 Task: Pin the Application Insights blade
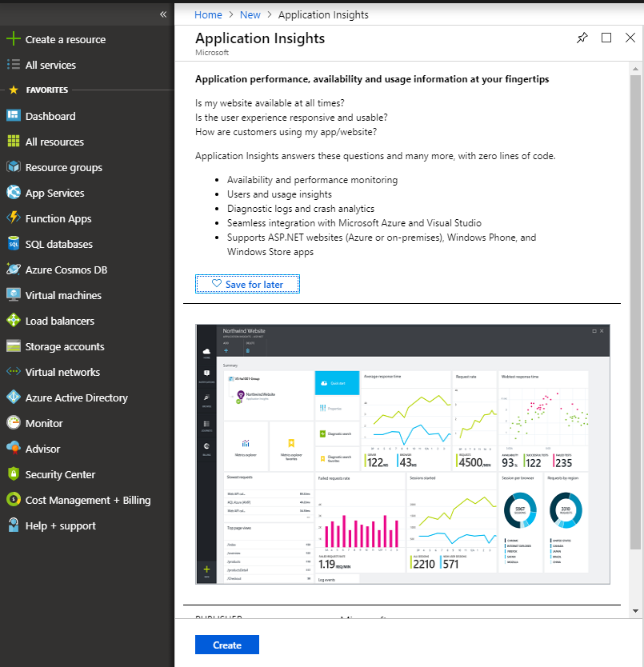pos(582,38)
